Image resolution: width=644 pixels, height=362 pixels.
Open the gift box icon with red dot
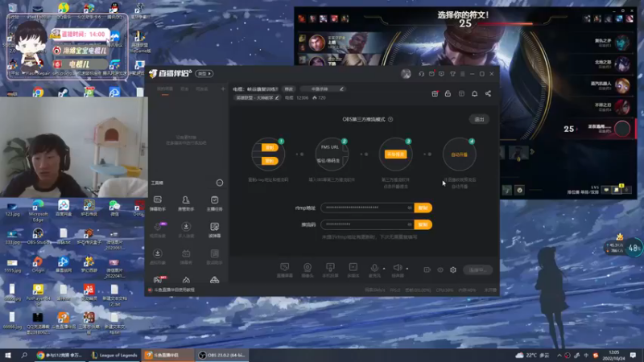435,93
